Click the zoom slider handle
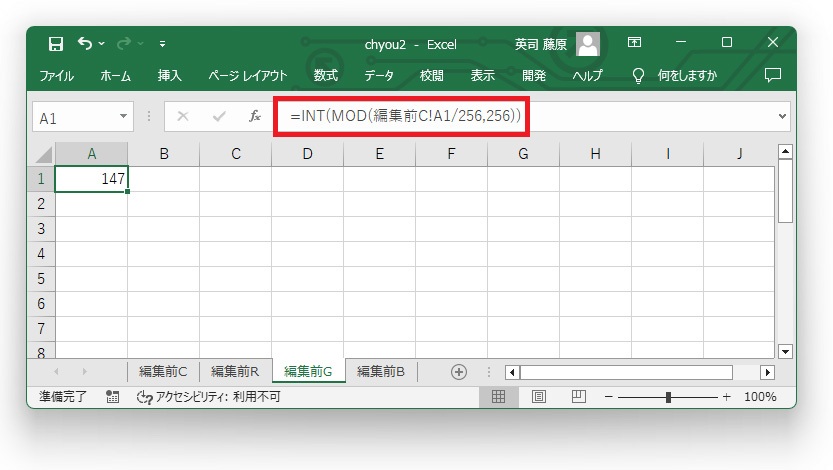 (668, 397)
